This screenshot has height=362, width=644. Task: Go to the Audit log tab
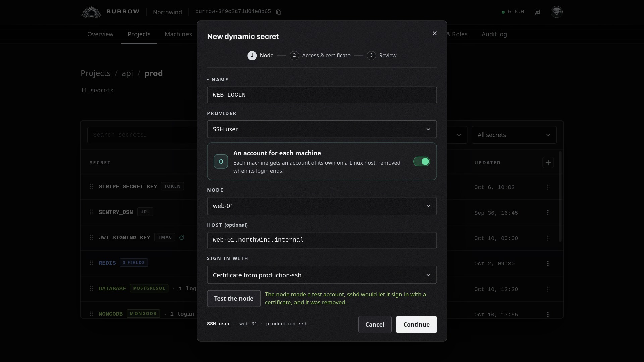pos(494,34)
